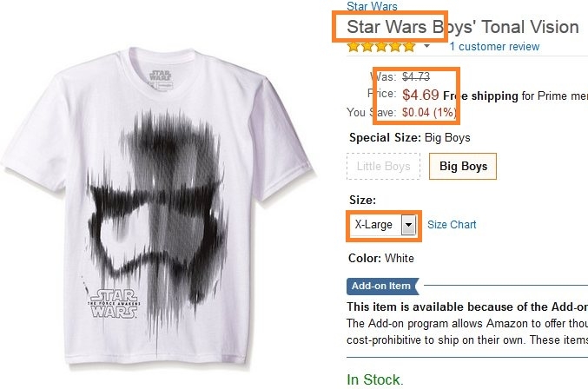588x389 pixels.
Task: Click the size dropdown arrow button
Action: pos(408,225)
